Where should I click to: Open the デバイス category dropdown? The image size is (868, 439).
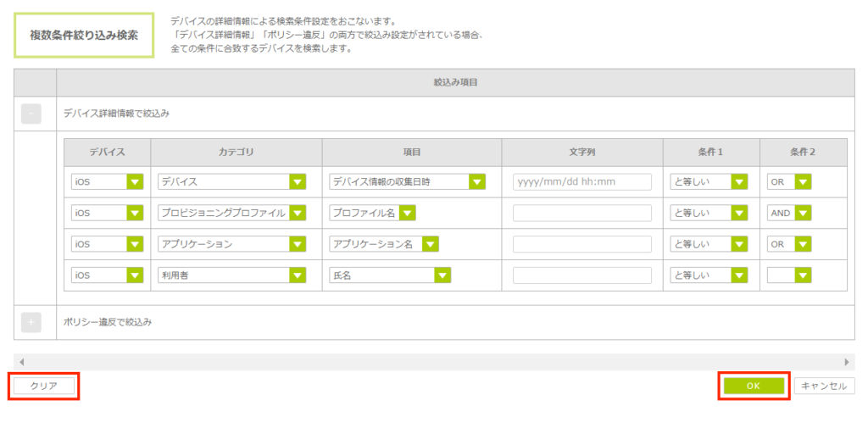click(x=231, y=182)
